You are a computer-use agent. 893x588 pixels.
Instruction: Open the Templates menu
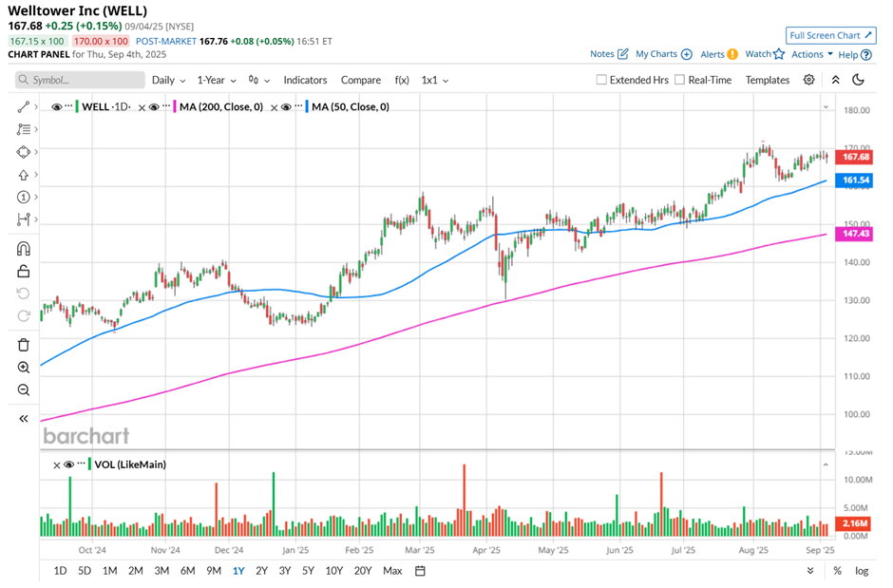pyautogui.click(x=768, y=80)
